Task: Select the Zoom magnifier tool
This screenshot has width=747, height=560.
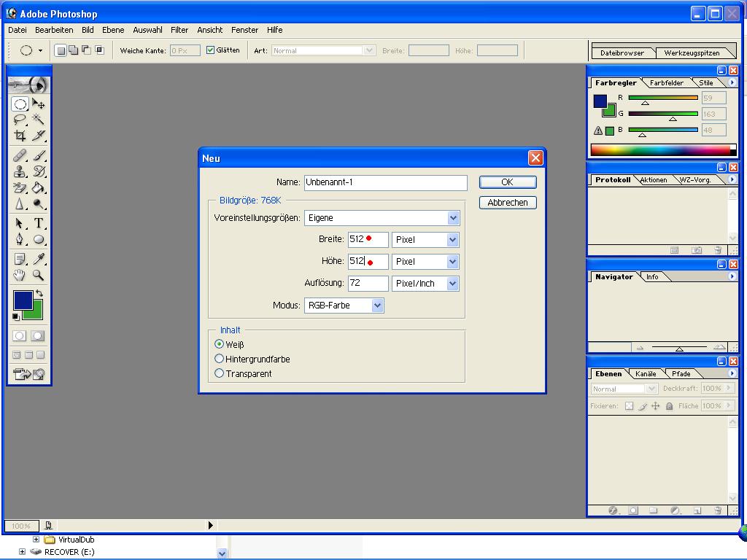Action: 39,275
